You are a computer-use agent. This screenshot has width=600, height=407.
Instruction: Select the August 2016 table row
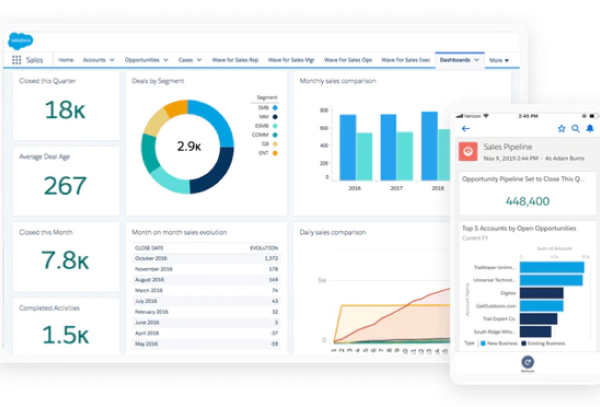point(206,280)
